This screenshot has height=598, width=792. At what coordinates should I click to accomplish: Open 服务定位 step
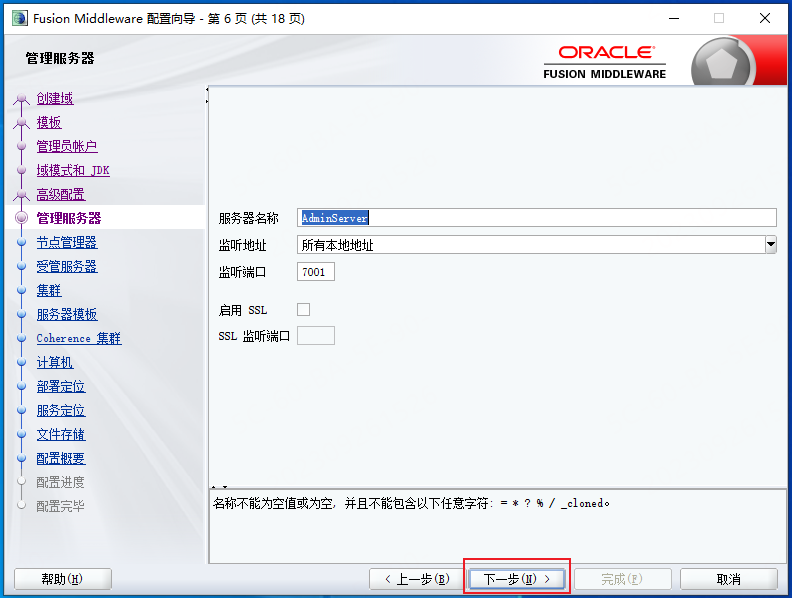coord(61,411)
